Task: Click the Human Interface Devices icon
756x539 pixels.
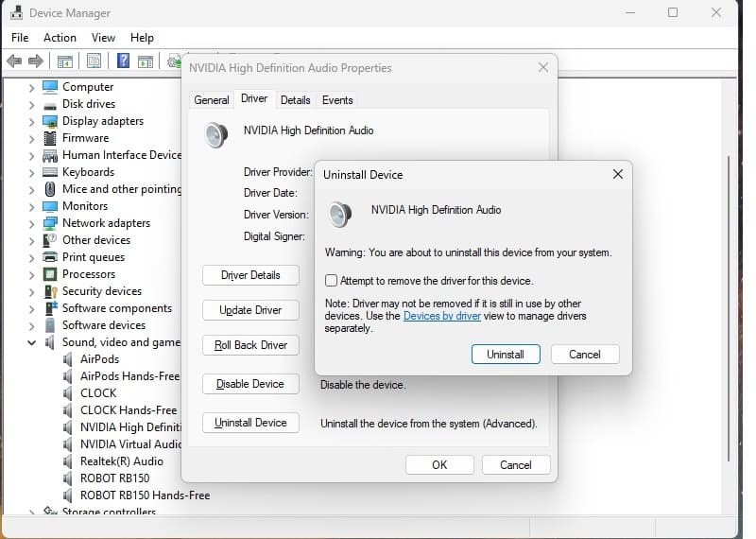Action: point(50,155)
